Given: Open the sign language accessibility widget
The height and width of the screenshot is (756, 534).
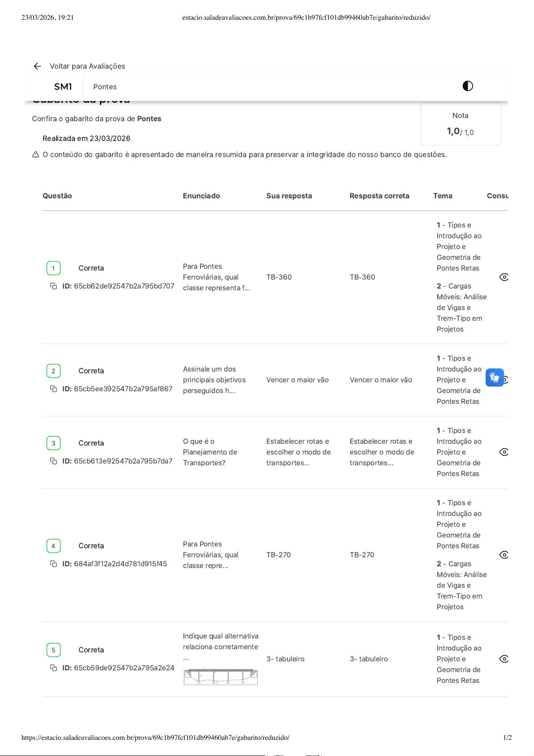Looking at the screenshot, I should [495, 378].
